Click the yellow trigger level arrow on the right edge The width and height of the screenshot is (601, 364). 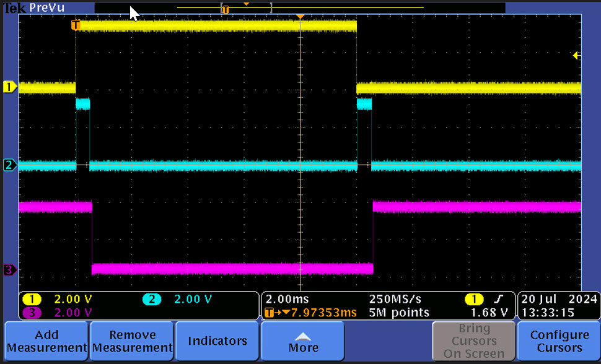[x=576, y=55]
